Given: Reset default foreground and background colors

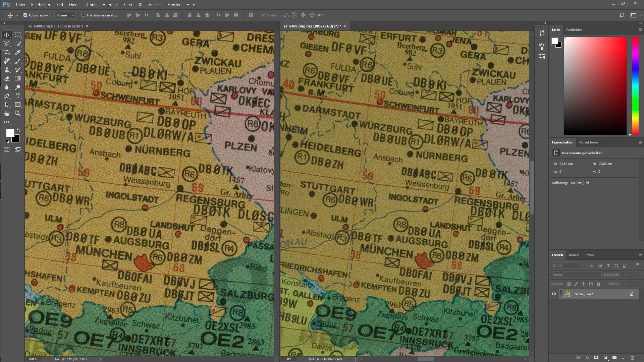Looking at the screenshot, I should tap(7, 141).
